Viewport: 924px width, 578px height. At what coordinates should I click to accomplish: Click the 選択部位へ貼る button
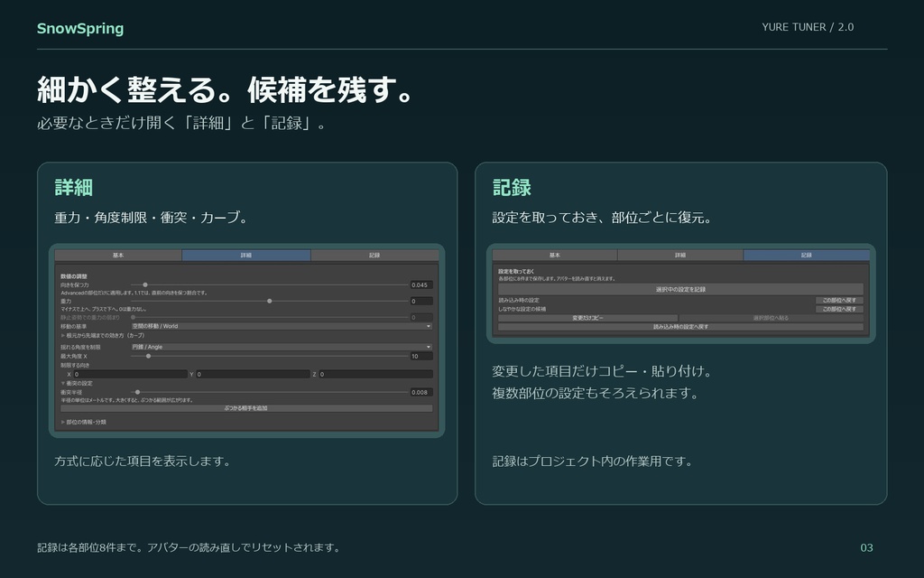click(771, 318)
